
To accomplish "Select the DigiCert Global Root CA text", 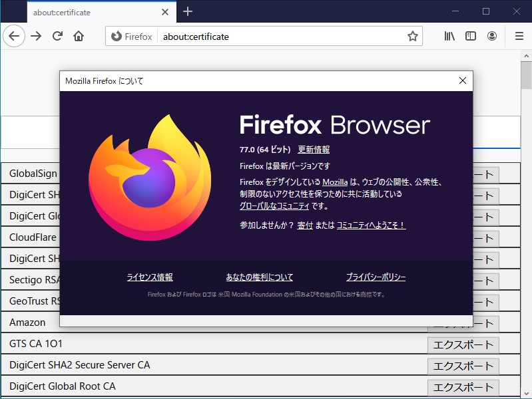I will (x=63, y=386).
